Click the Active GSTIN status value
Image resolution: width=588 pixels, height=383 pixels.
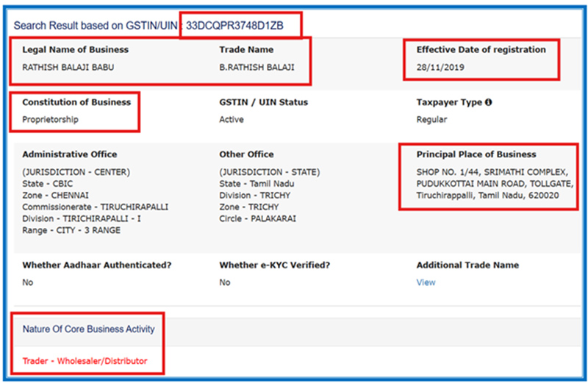point(231,119)
